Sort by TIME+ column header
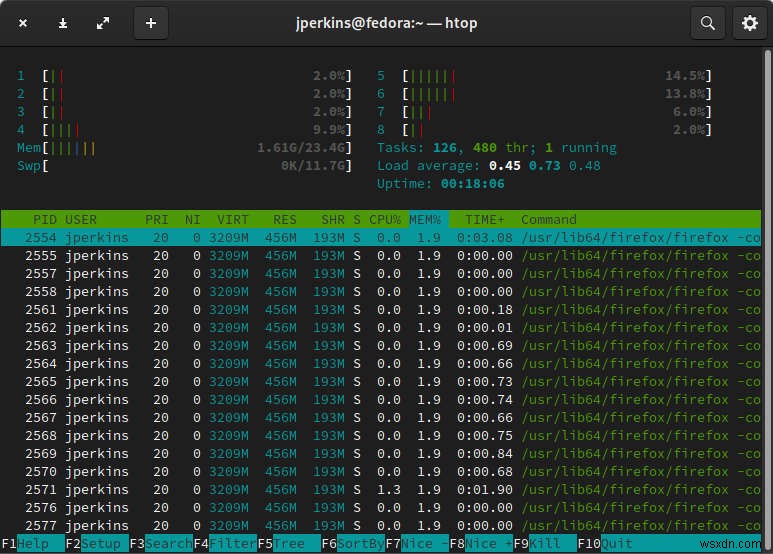The image size is (773, 554). point(485,220)
